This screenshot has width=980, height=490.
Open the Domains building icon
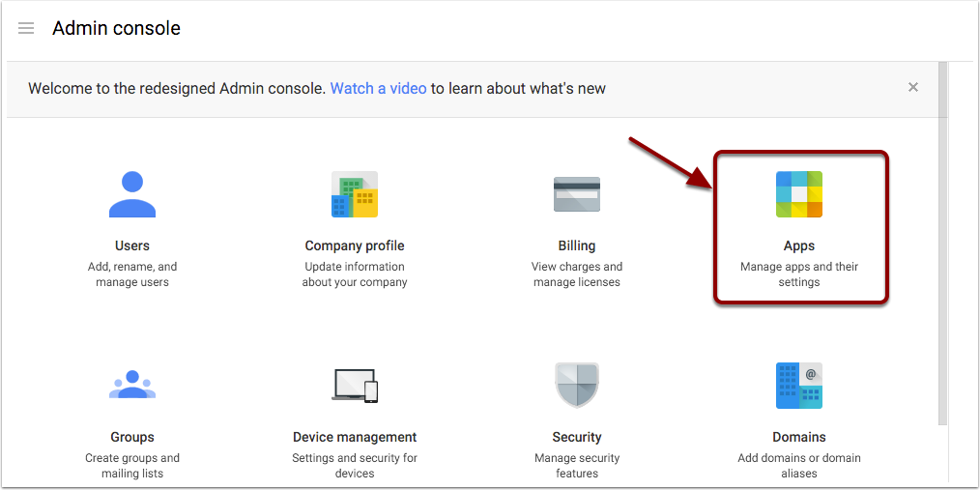(798, 386)
